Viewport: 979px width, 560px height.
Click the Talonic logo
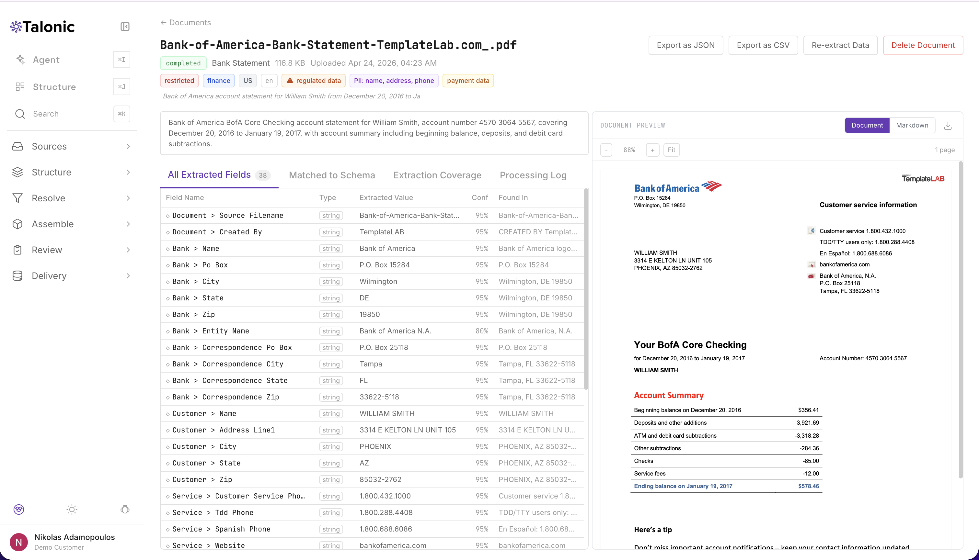[x=42, y=27]
